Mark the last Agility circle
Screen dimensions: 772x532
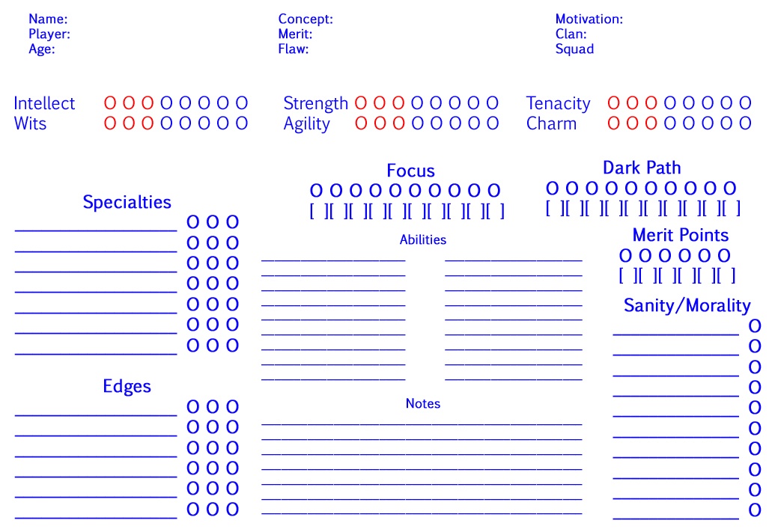coord(492,123)
